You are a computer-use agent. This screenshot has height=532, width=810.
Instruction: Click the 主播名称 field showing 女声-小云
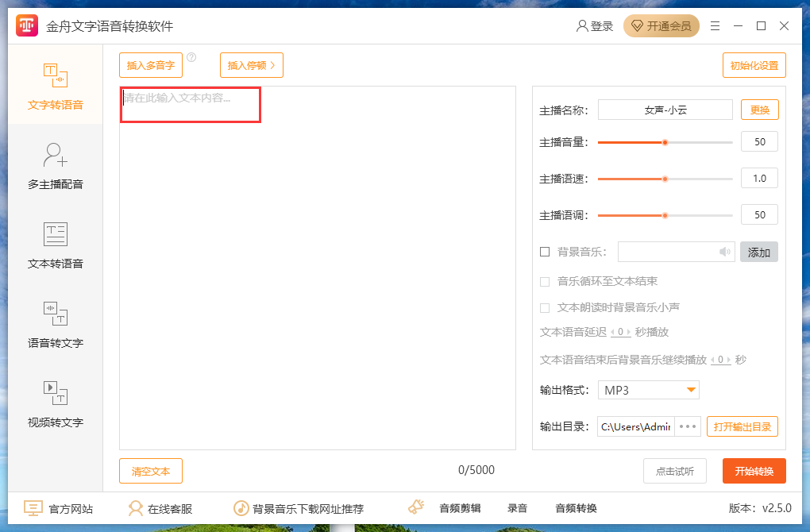point(665,110)
